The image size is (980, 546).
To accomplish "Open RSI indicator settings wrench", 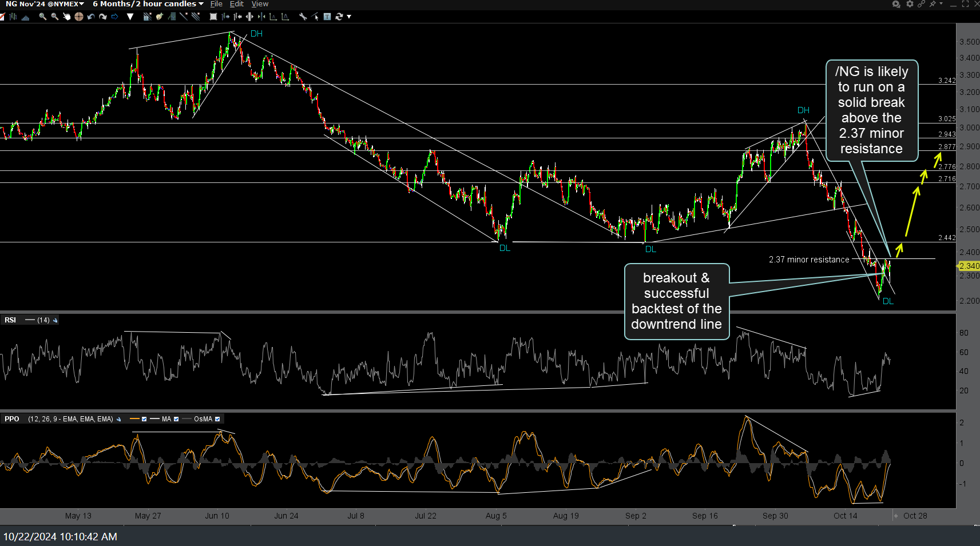I will [x=55, y=320].
